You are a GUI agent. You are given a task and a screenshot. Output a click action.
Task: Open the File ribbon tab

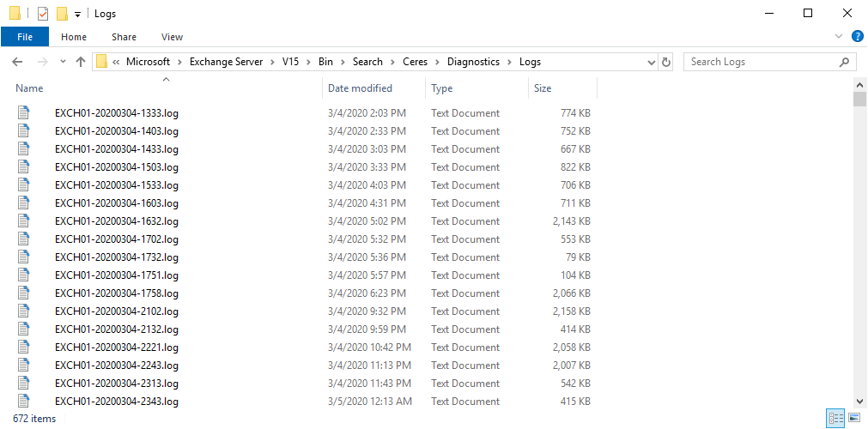click(24, 37)
